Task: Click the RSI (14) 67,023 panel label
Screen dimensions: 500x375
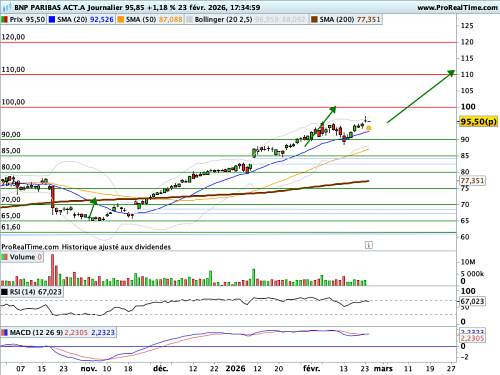Action: click(x=36, y=292)
